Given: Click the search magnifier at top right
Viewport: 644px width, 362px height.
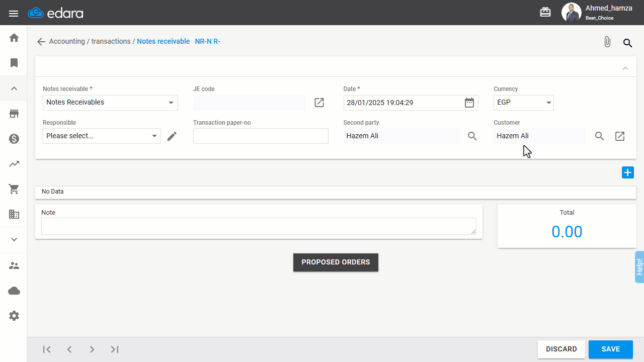Looking at the screenshot, I should (627, 43).
